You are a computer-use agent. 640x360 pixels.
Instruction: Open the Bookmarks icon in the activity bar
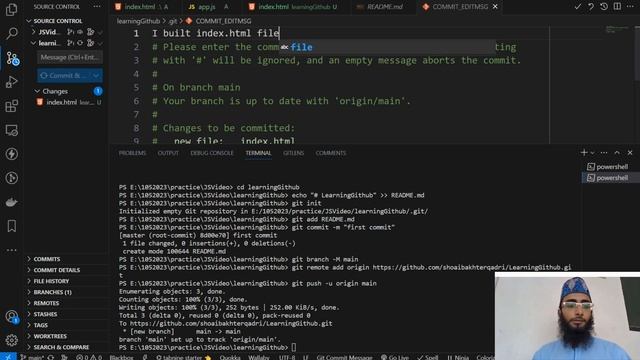(x=11, y=226)
